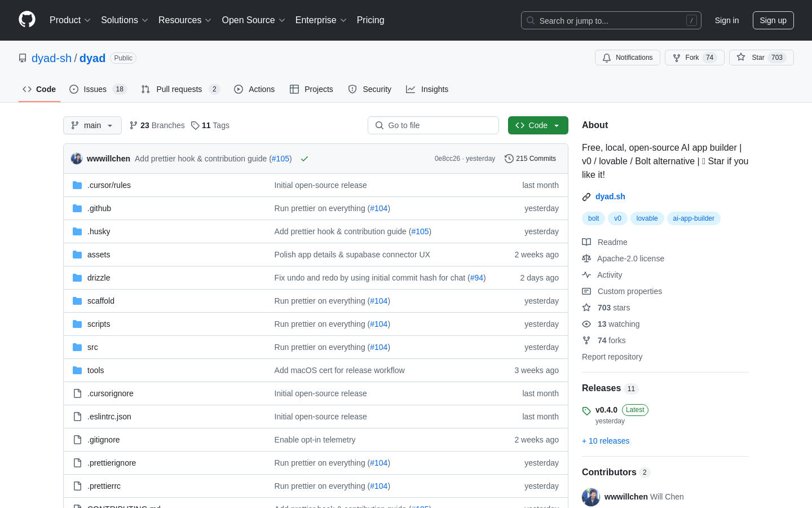Expand the Product menu

(x=70, y=20)
